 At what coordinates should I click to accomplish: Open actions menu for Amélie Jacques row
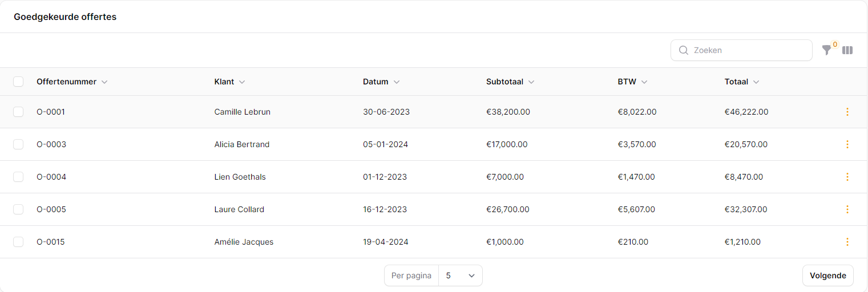847,242
